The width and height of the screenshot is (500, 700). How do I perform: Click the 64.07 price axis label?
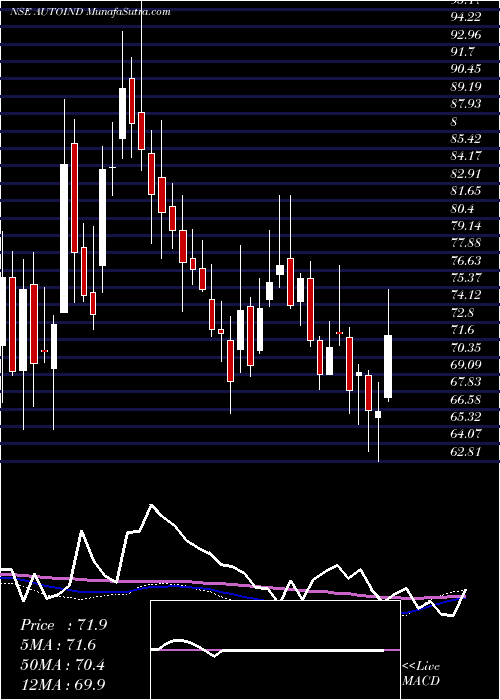tap(466, 434)
